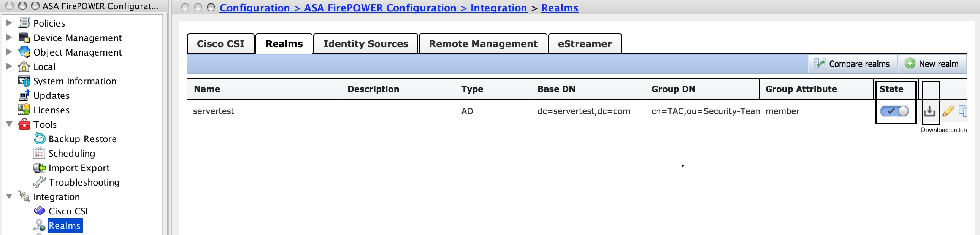Click the cn=TAC,ou=Security-Team Group DN cell
This screenshot has height=235, width=980.
tap(705, 111)
